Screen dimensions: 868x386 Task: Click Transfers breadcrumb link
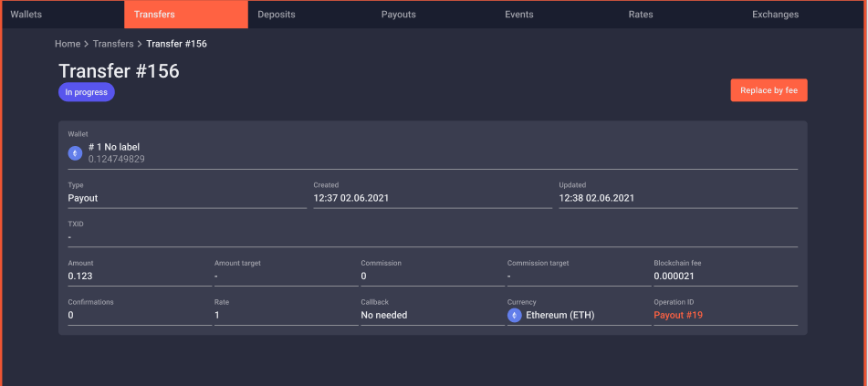(x=113, y=44)
